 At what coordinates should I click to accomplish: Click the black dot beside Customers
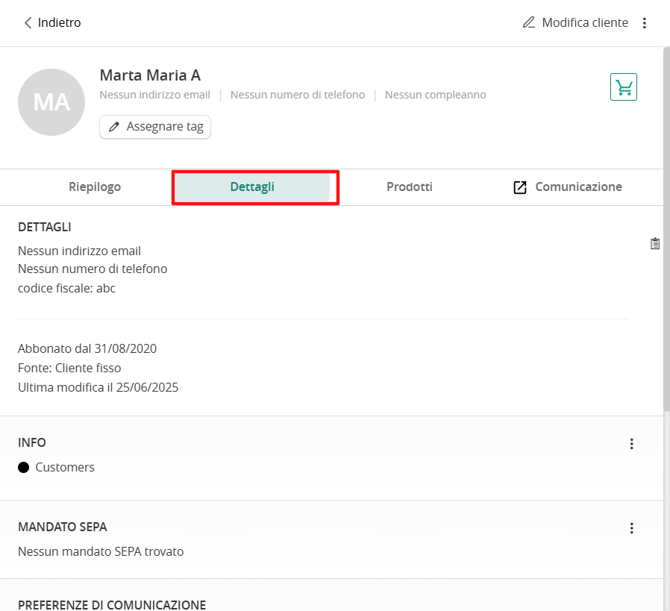click(24, 467)
